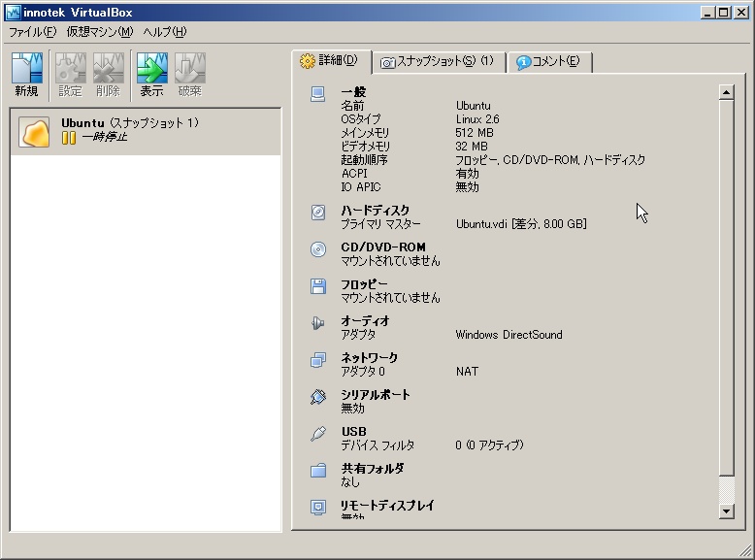Open the 仮想マシン(M) menu

coord(100,32)
